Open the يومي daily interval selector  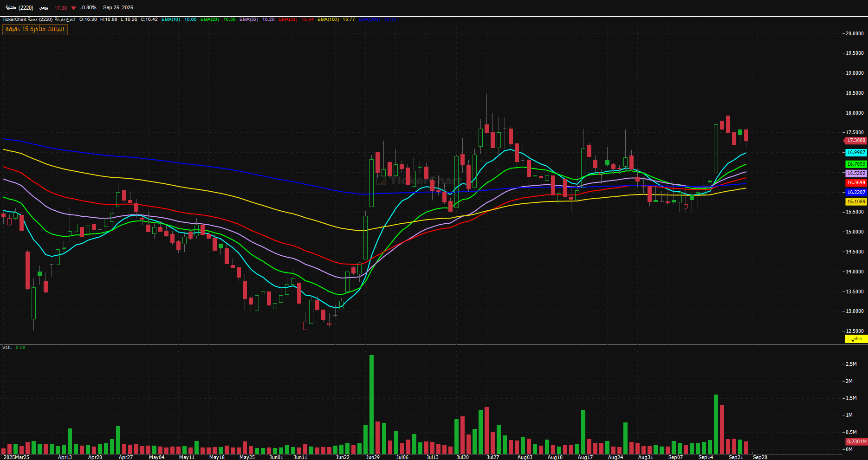[x=44, y=8]
